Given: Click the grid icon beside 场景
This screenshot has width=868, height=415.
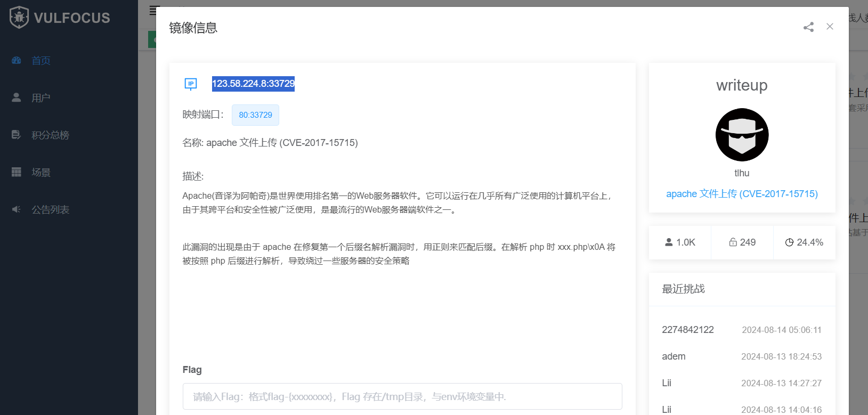Looking at the screenshot, I should click(17, 172).
